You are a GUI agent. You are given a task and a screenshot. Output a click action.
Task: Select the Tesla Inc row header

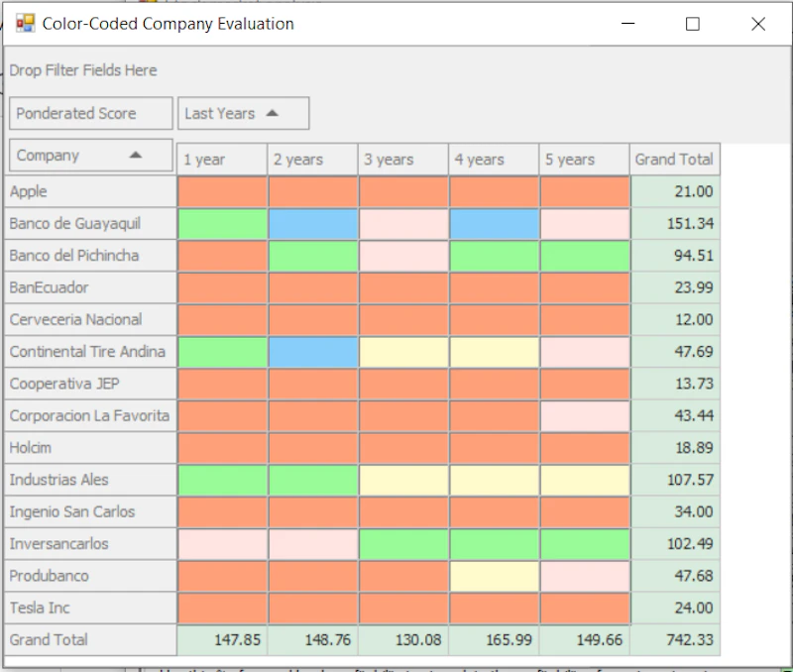pos(90,608)
